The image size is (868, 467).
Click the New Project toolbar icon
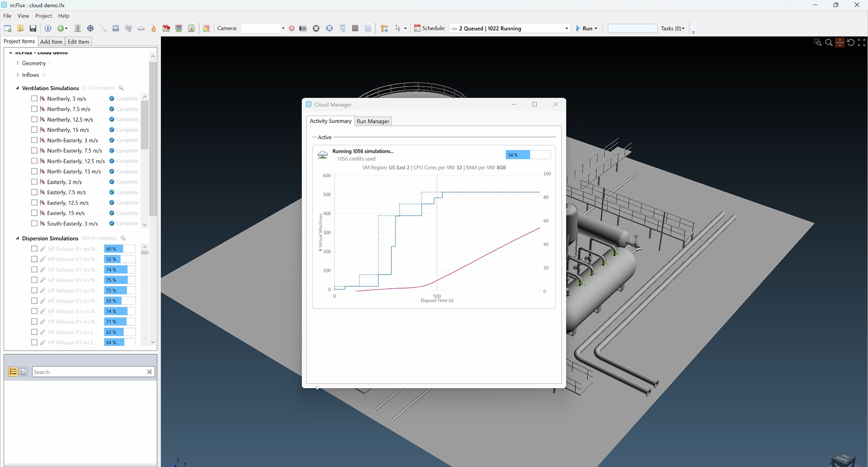point(8,29)
